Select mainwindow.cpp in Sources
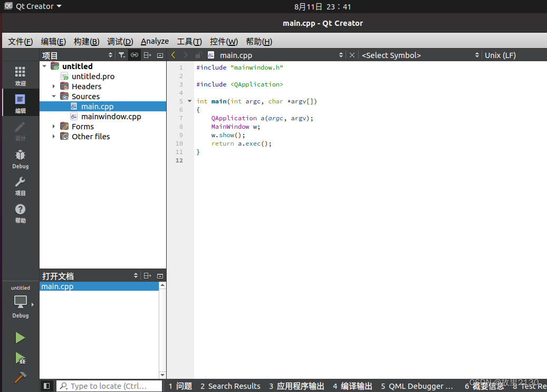The height and width of the screenshot is (392, 547). pos(111,117)
